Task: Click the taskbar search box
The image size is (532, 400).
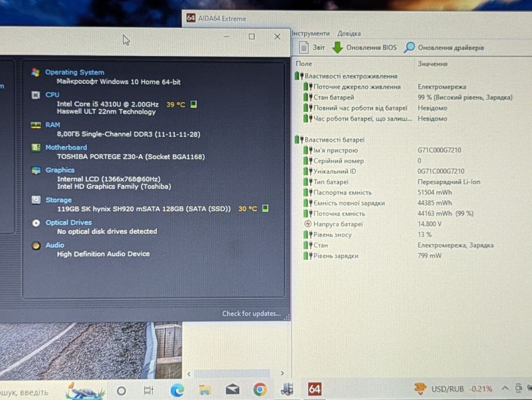Action: pyautogui.click(x=53, y=392)
